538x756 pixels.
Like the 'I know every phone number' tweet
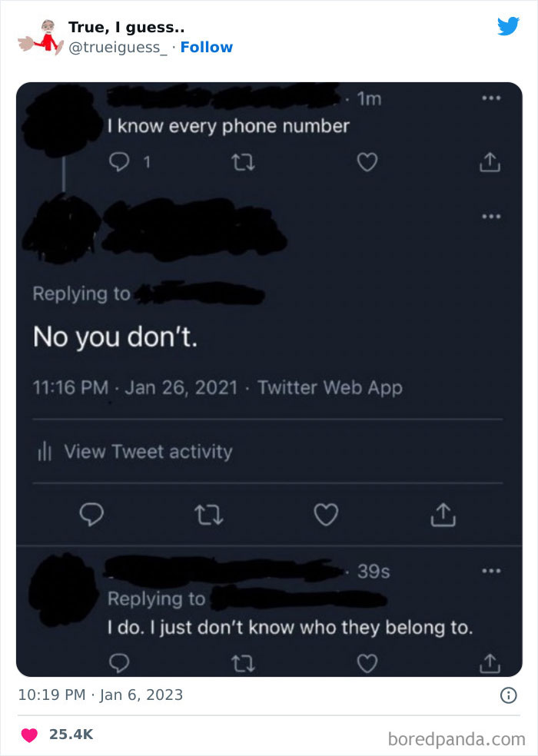tap(367, 162)
